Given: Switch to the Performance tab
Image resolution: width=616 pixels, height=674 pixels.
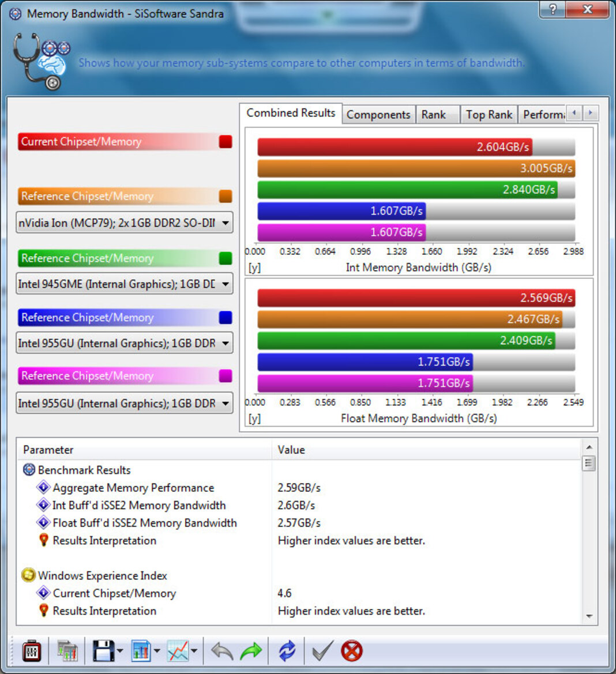Looking at the screenshot, I should point(543,115).
